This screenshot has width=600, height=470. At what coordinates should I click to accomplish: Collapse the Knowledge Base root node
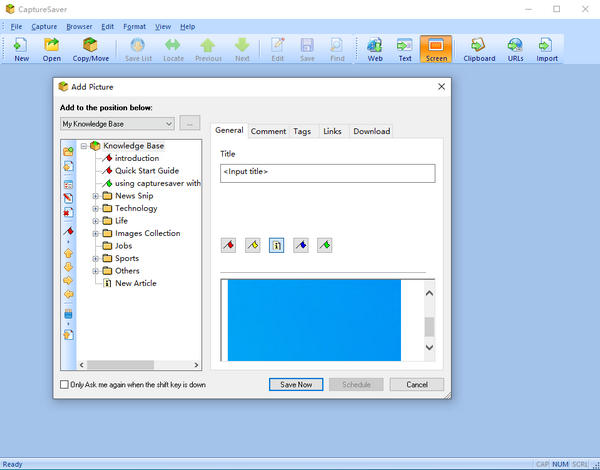(x=84, y=146)
